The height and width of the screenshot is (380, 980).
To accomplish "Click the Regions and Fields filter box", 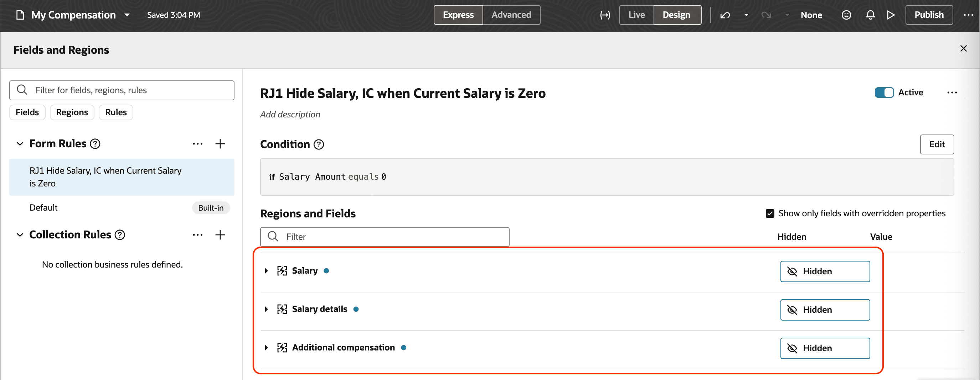I will click(x=384, y=236).
